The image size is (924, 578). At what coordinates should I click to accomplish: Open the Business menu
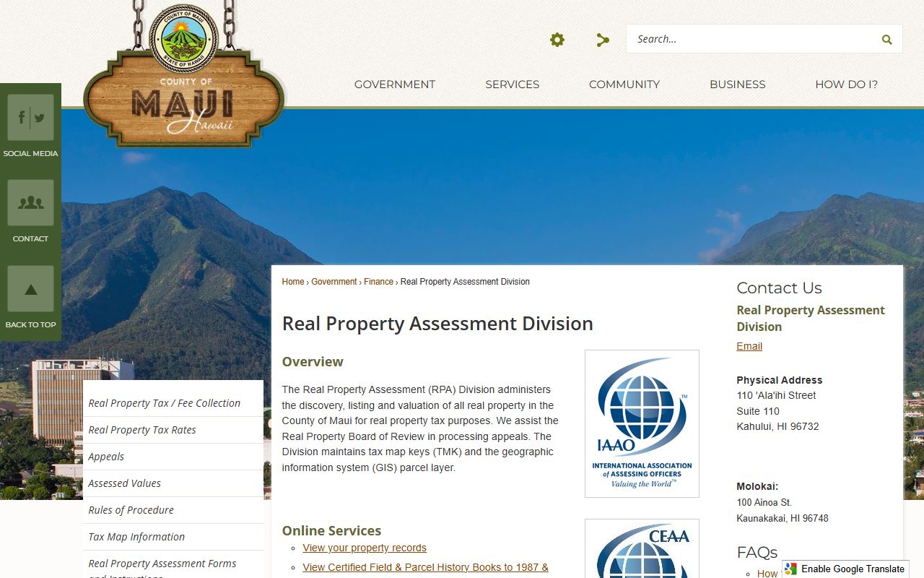point(738,85)
